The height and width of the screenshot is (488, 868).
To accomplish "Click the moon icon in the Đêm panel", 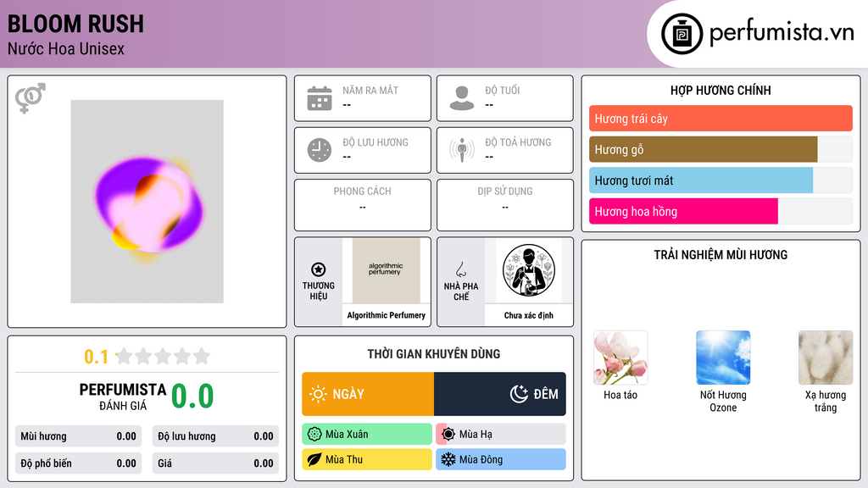I will click(x=519, y=394).
